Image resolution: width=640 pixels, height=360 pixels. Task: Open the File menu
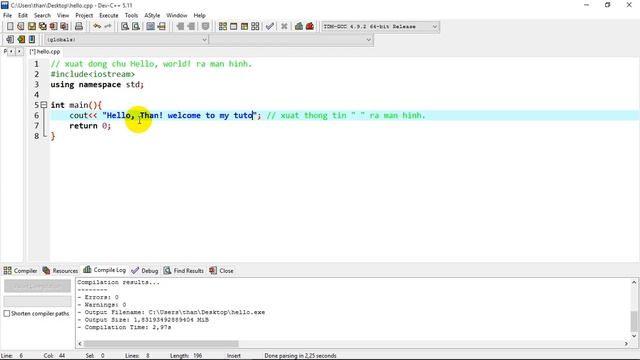tap(7, 16)
